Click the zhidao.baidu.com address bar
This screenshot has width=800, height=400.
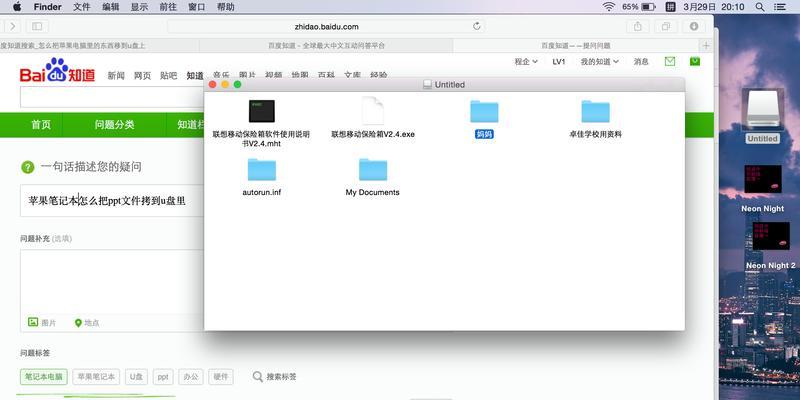click(326, 27)
